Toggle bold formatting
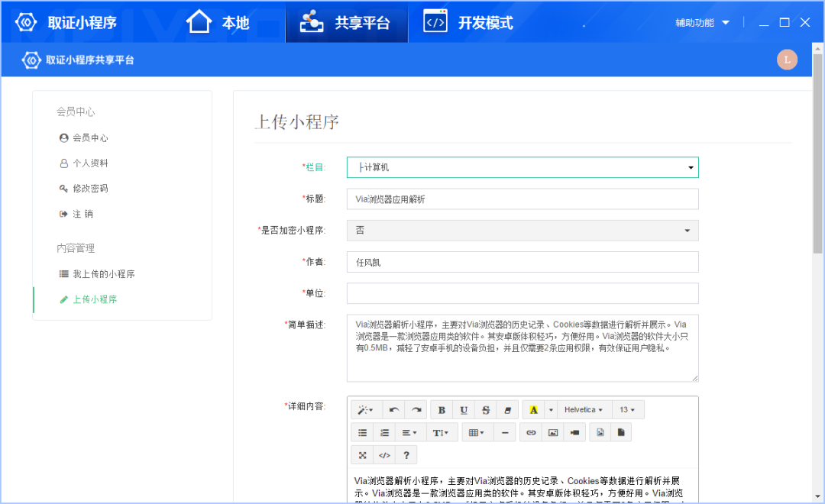Screen dimensions: 825x504 point(442,410)
